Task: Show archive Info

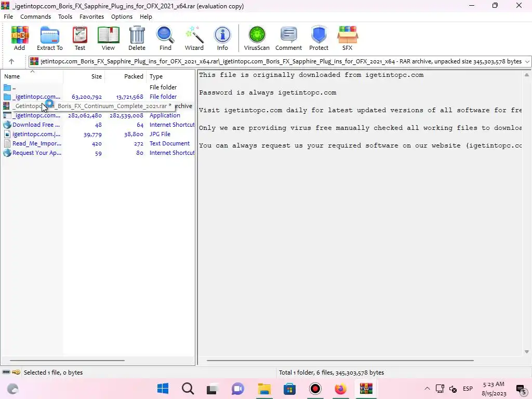Action: coord(222,38)
